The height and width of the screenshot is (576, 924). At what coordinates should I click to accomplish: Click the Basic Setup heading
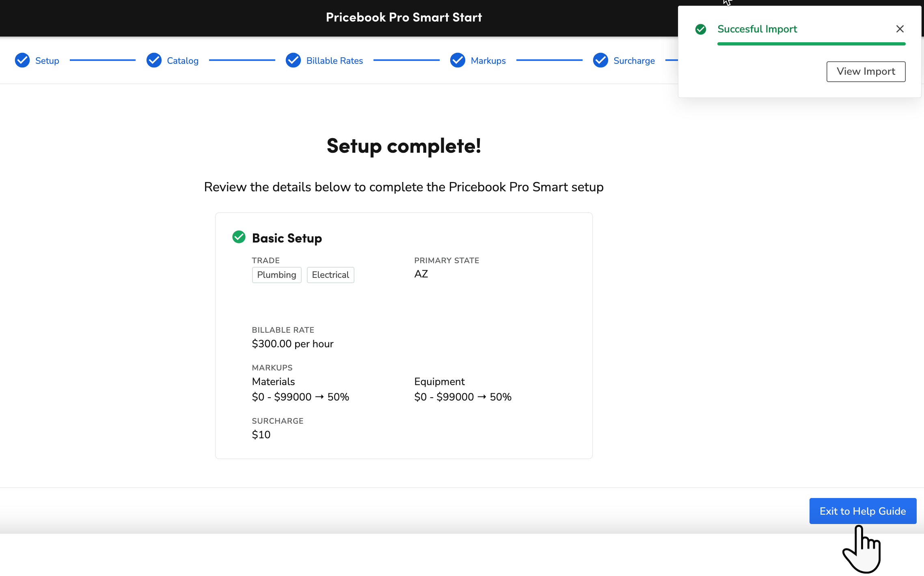click(x=287, y=238)
